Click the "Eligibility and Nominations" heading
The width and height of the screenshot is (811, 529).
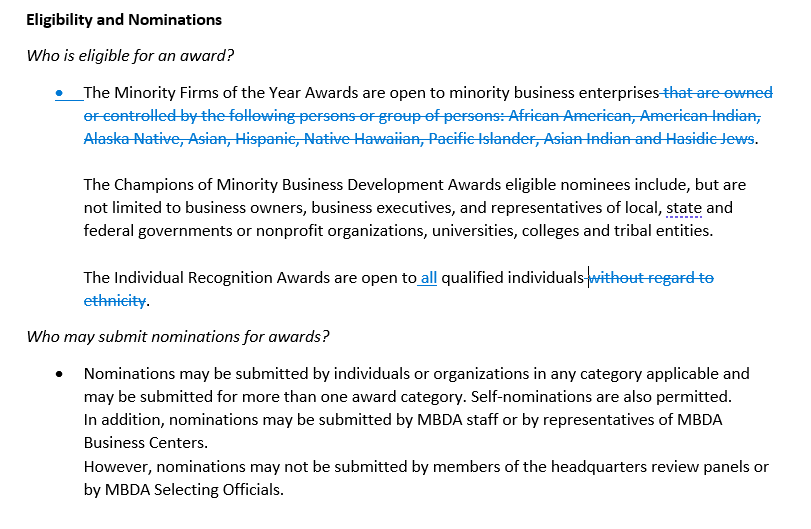(124, 20)
